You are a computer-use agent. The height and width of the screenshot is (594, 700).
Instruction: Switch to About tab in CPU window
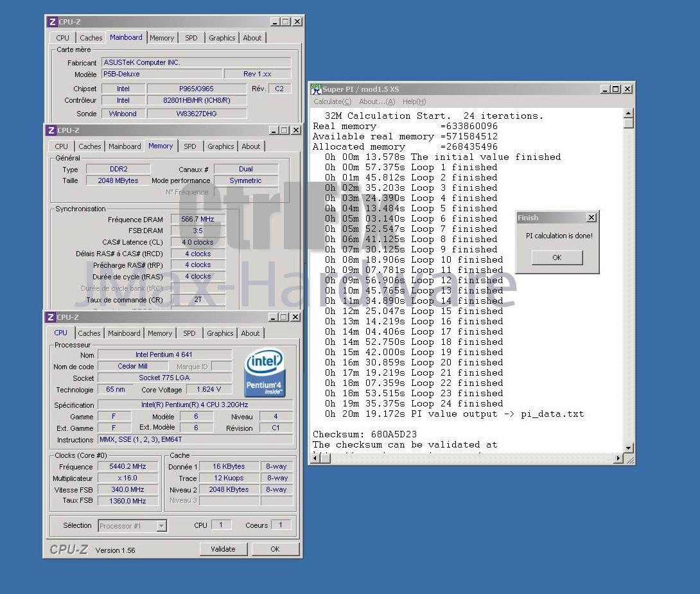(250, 333)
